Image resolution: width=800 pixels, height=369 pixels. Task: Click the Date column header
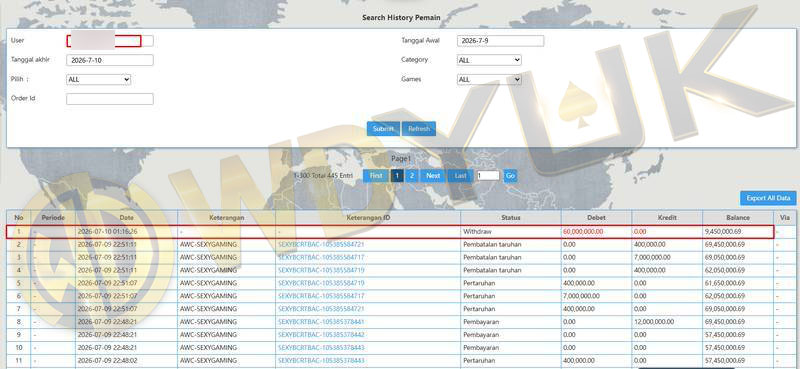tap(127, 217)
